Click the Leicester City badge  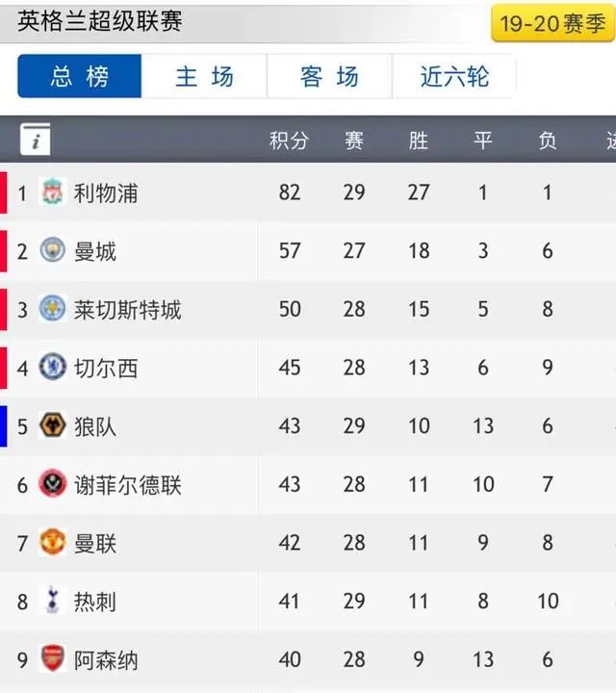tap(53, 309)
